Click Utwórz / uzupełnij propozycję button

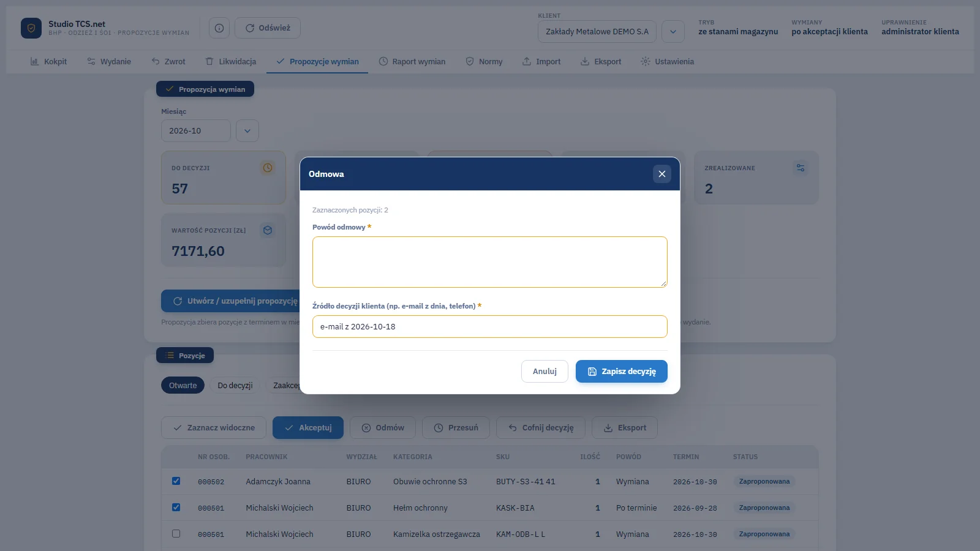pyautogui.click(x=235, y=301)
